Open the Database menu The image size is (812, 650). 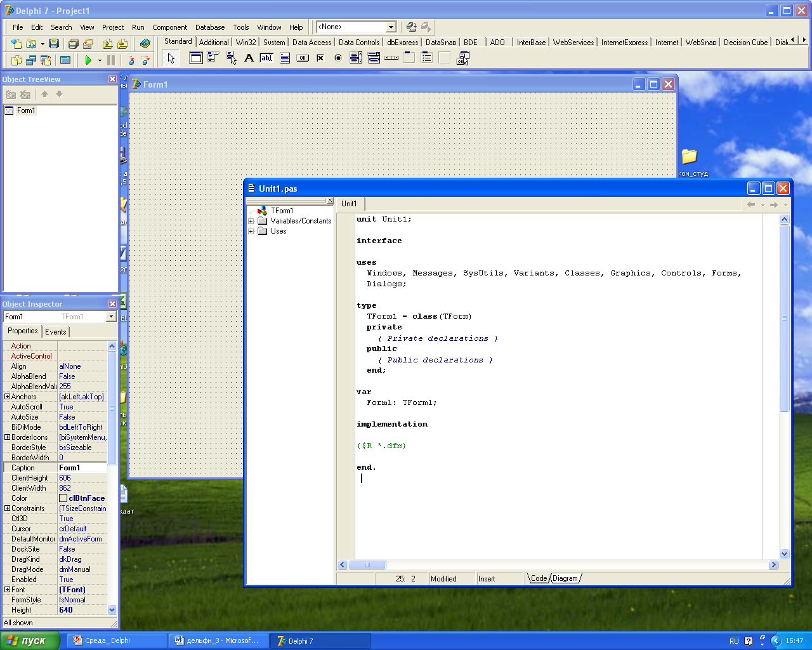tap(210, 27)
